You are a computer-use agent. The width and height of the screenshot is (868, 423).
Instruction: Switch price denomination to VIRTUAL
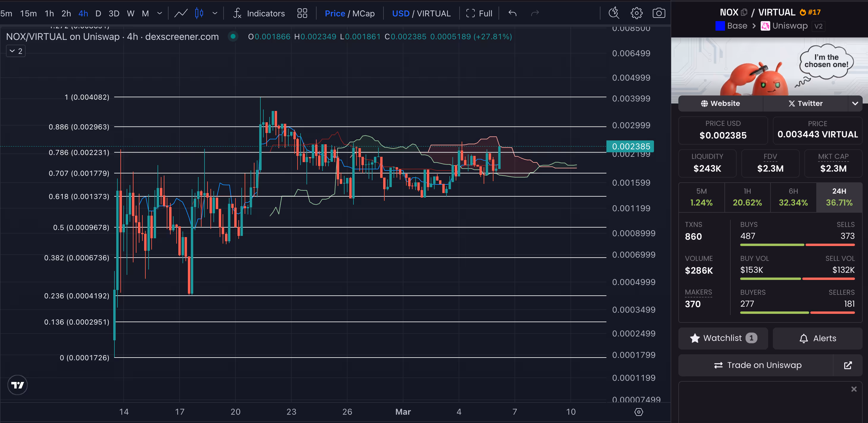coord(434,13)
